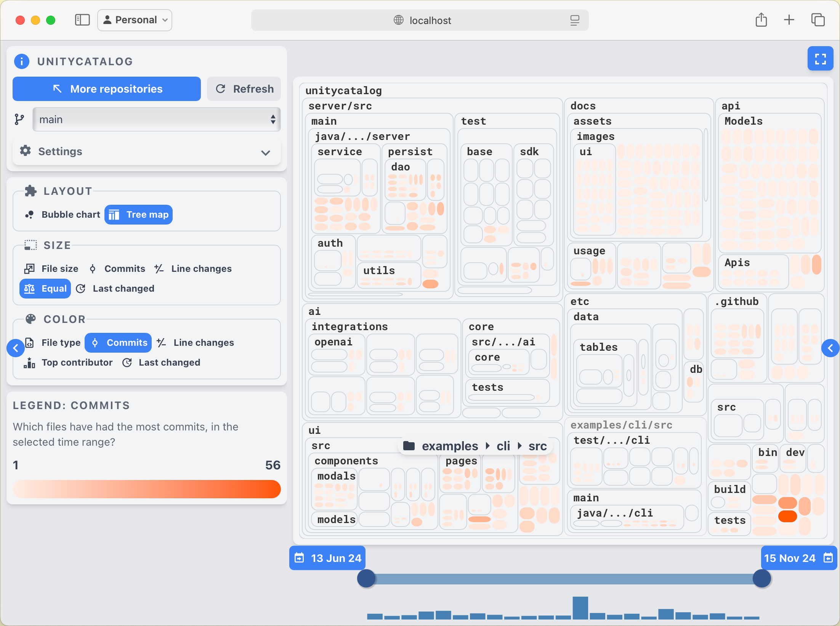Set size by Last changed

(115, 289)
